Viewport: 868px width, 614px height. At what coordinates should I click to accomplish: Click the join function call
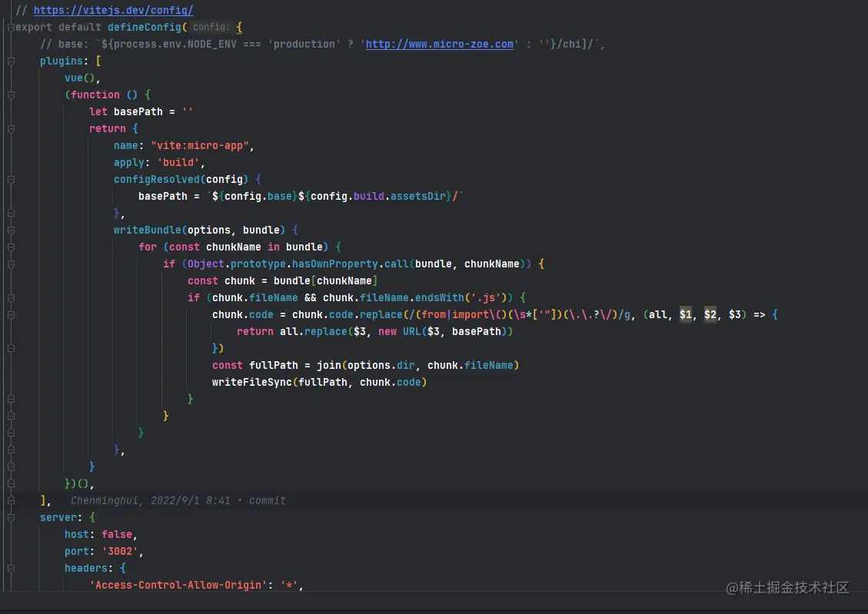pos(329,365)
